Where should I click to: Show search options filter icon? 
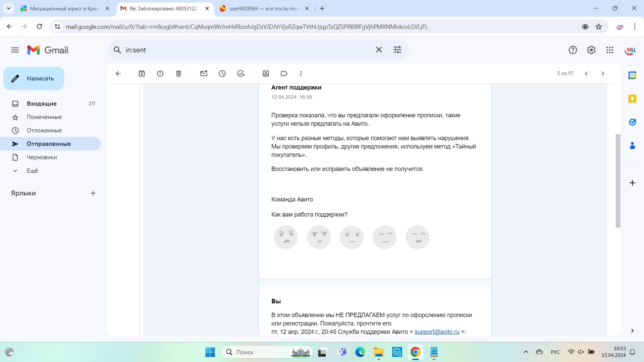click(397, 50)
